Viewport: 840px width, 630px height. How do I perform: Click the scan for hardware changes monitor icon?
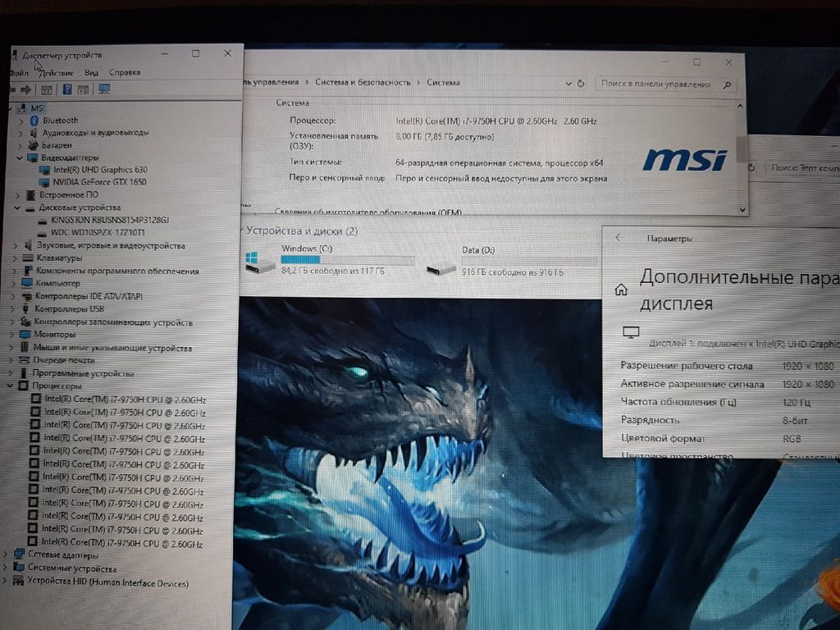(x=104, y=89)
